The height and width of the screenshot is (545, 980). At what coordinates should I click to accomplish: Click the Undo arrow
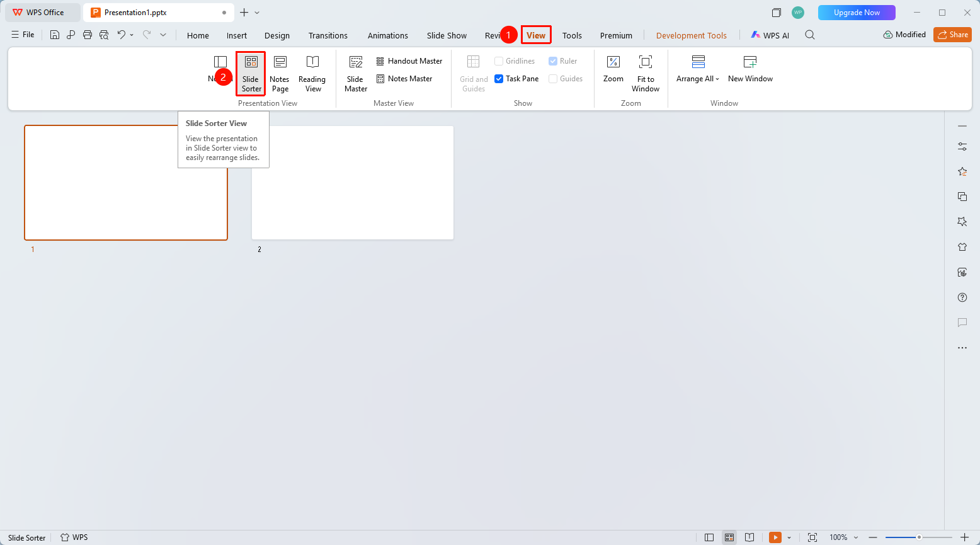(121, 35)
